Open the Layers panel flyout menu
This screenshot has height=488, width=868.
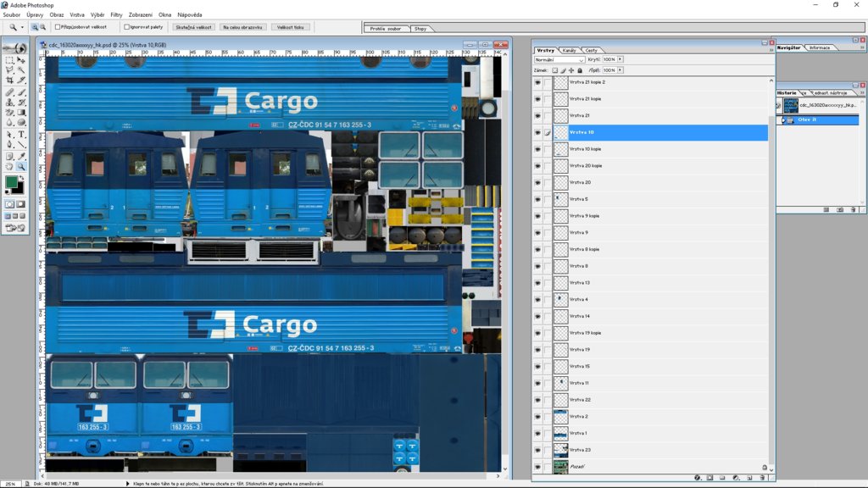[x=771, y=50]
